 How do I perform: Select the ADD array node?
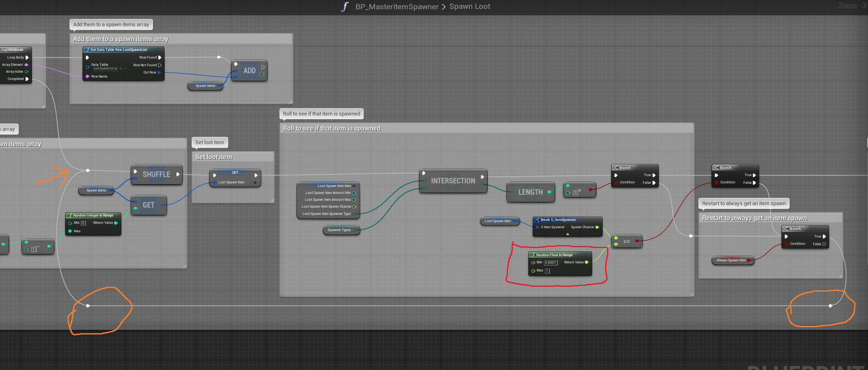click(249, 71)
